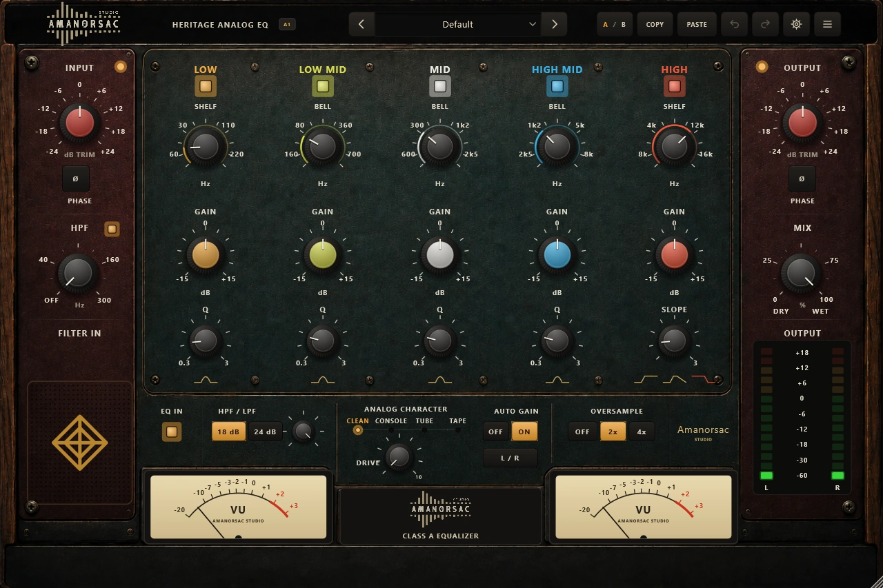
Task: Click the LOW band Q knob
Action: 206,340
